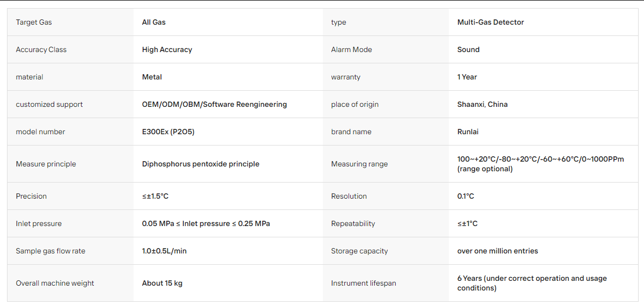Click the '≤±1.5°C' precision value
Image resolution: width=644 pixels, height=305 pixels.
pos(156,196)
